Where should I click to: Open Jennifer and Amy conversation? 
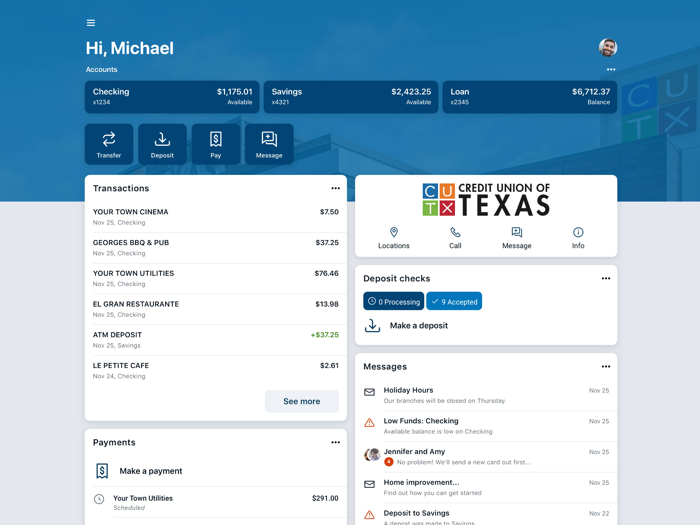(x=486, y=457)
